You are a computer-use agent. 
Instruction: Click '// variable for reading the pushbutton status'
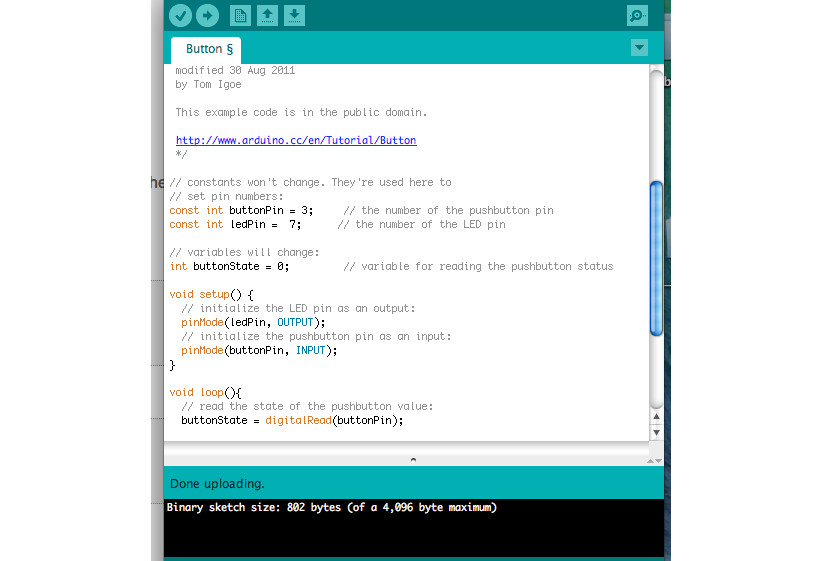pyautogui.click(x=478, y=267)
